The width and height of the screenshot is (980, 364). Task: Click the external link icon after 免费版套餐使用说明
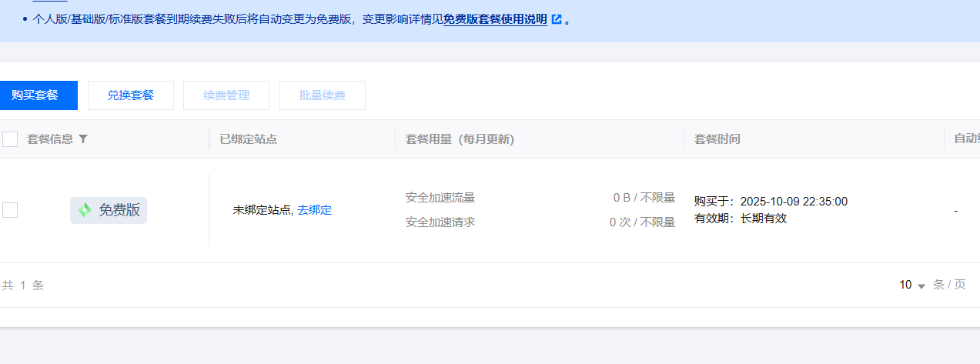coord(557,20)
